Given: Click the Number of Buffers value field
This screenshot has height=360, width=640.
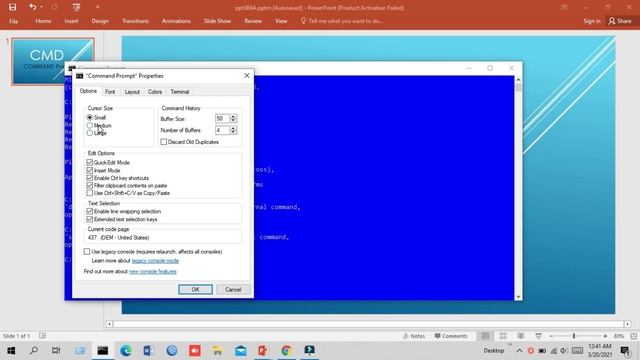Looking at the screenshot, I should pos(222,130).
